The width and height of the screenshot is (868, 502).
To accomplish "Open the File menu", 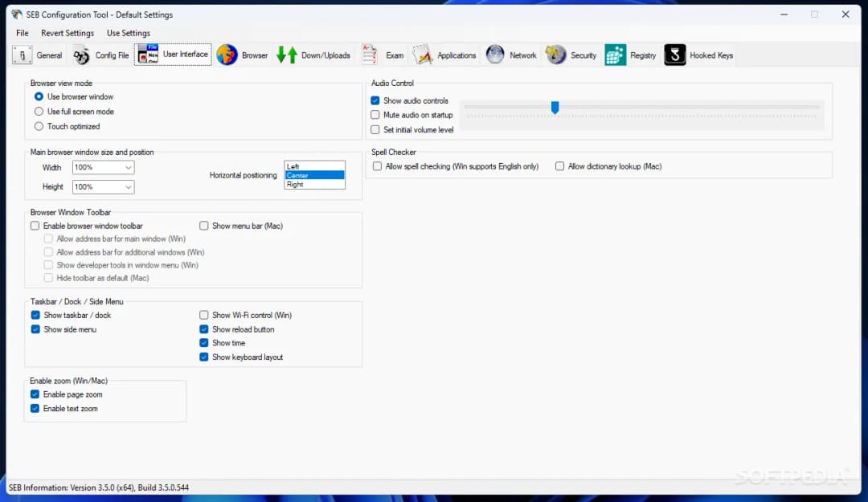I will 23,33.
